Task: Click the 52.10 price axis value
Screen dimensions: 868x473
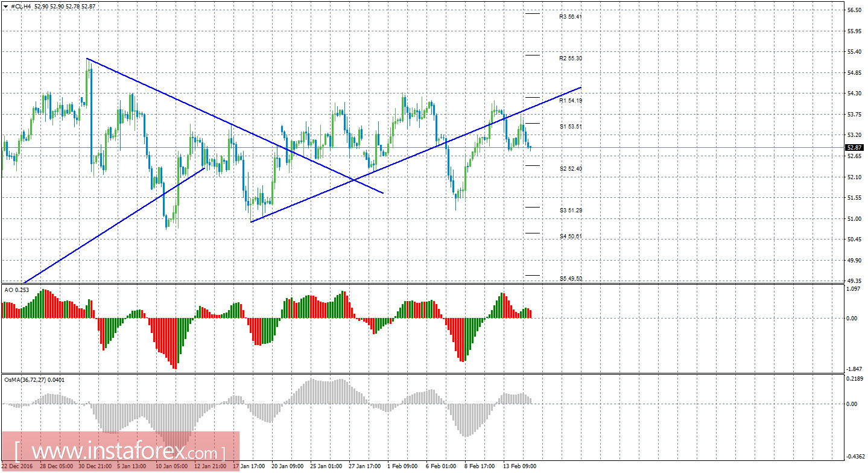Action: pos(854,177)
